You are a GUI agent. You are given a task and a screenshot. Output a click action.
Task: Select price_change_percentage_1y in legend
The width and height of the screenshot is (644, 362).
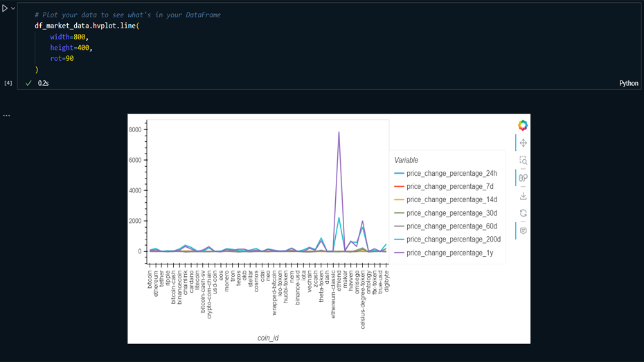tap(449, 253)
